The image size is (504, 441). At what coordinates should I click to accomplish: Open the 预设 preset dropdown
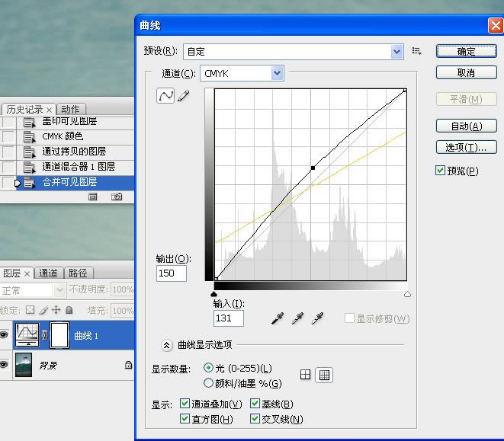point(396,51)
